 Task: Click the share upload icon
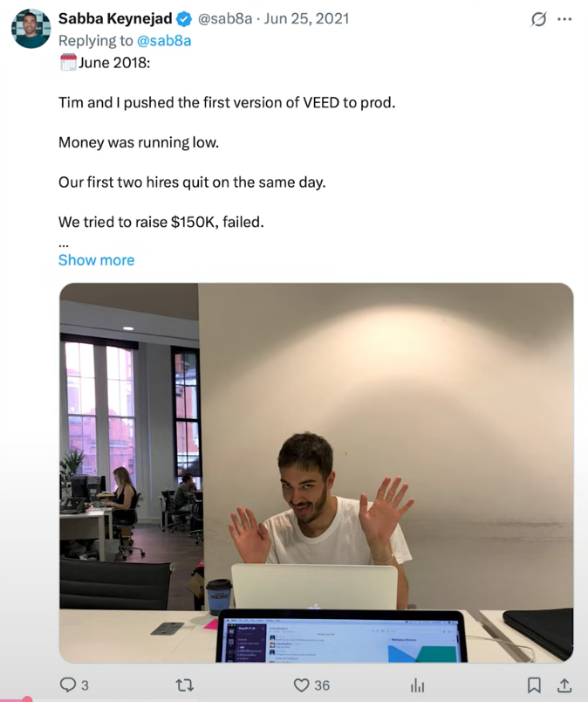pyautogui.click(x=564, y=685)
